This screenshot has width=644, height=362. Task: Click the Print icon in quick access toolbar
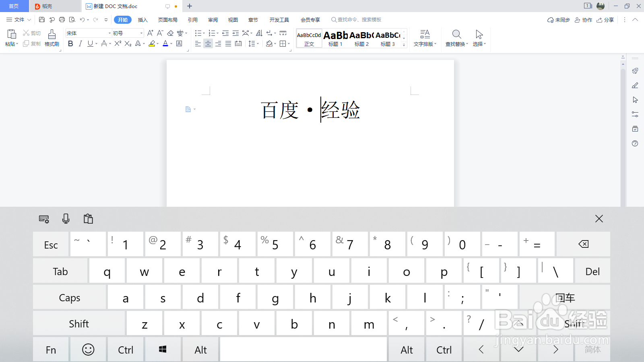coord(62,20)
